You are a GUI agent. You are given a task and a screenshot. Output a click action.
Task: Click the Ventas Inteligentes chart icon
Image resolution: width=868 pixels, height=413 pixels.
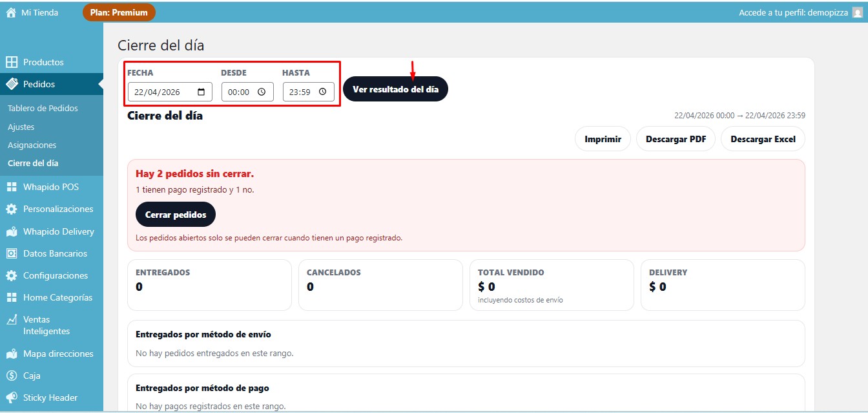pos(12,319)
